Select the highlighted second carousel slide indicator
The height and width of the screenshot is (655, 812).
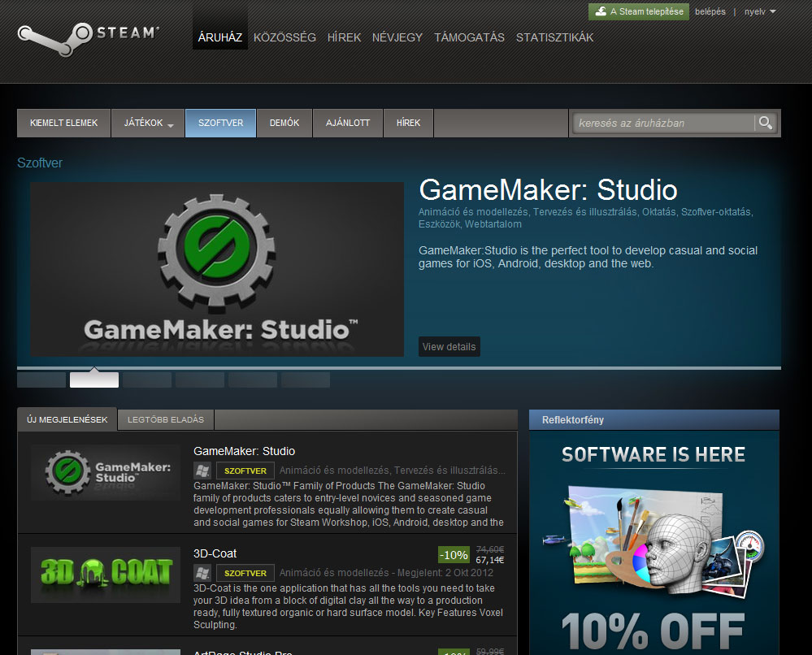pyautogui.click(x=94, y=380)
